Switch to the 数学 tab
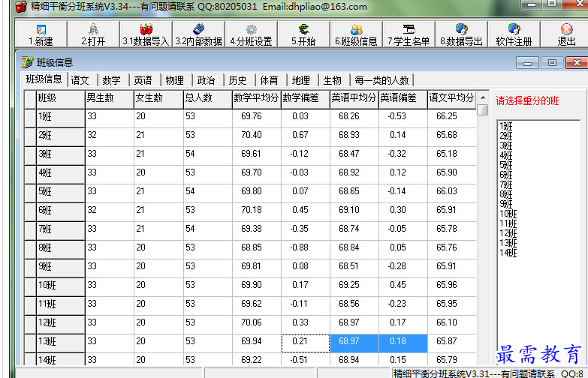This screenshot has width=588, height=378. (x=111, y=79)
